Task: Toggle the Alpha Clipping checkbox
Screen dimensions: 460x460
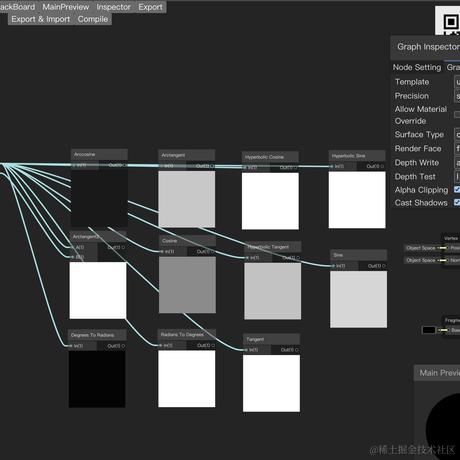Action: [457, 190]
